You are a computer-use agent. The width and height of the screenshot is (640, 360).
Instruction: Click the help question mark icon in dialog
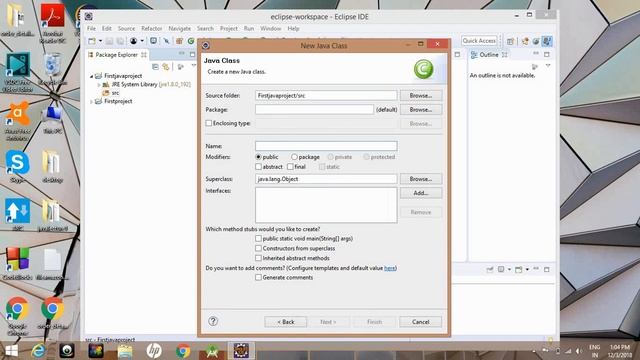[213, 321]
